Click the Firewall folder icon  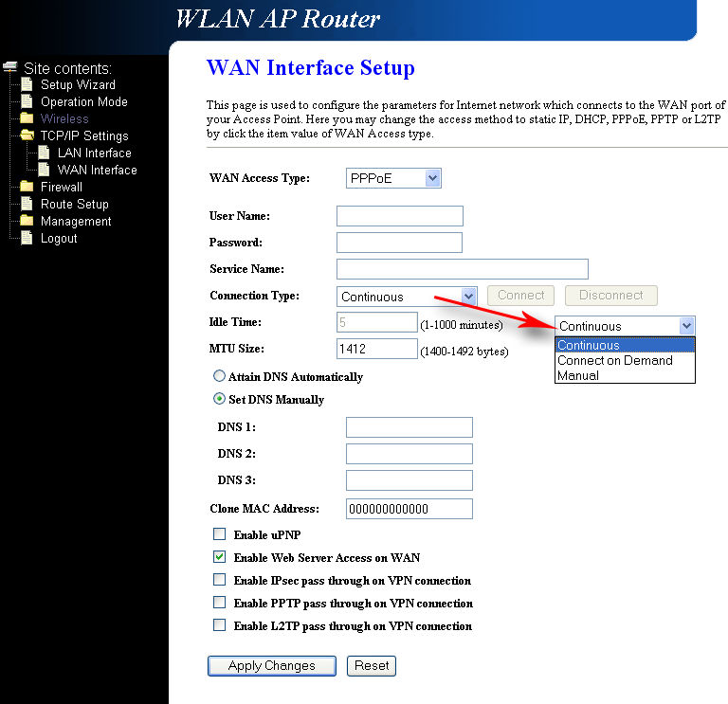(x=27, y=187)
